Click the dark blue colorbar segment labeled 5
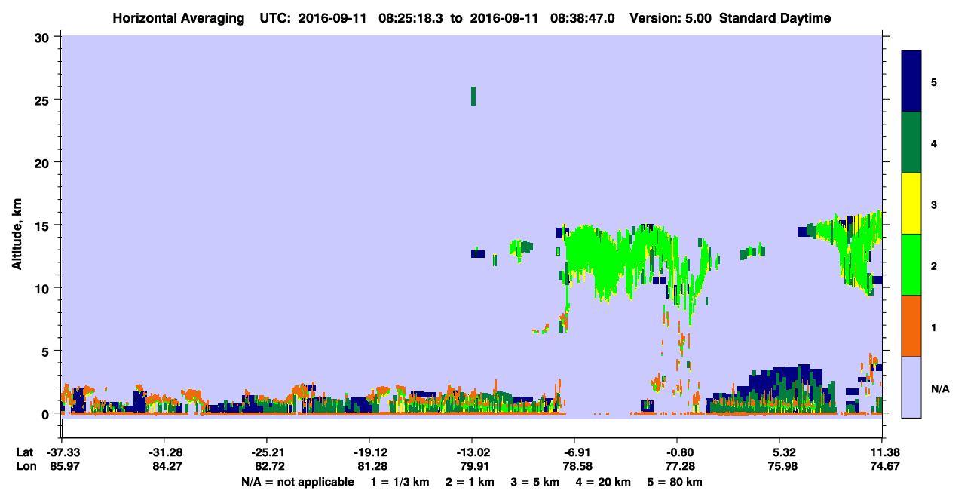Image resolution: width=980 pixels, height=503 pixels. 911,81
